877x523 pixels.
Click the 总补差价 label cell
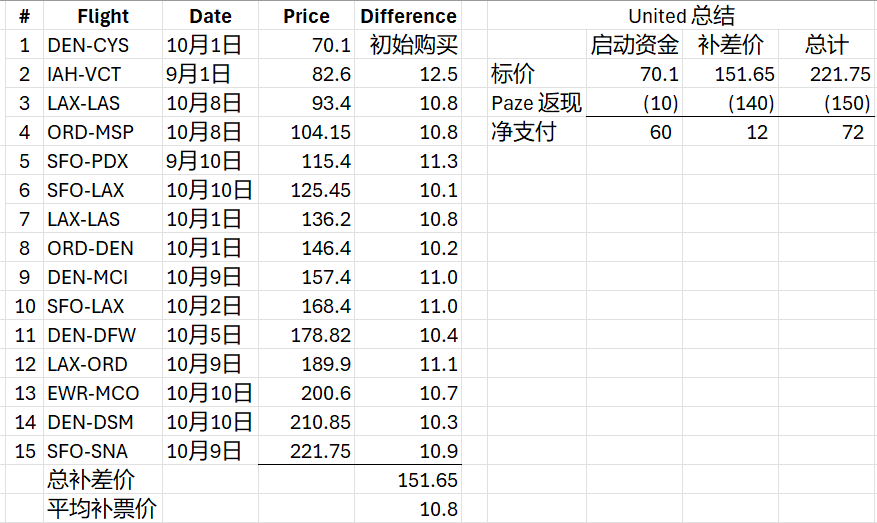point(103,480)
